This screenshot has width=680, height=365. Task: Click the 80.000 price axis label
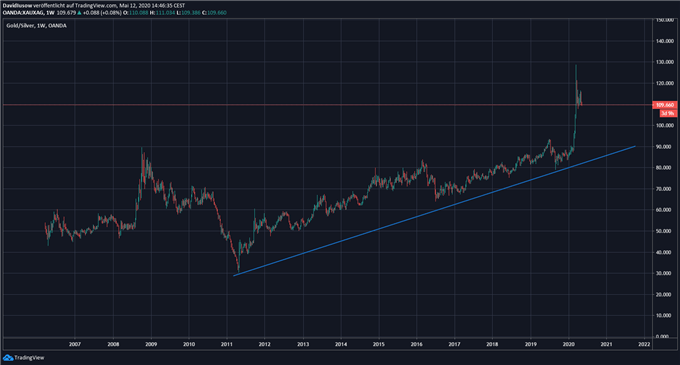pos(664,168)
